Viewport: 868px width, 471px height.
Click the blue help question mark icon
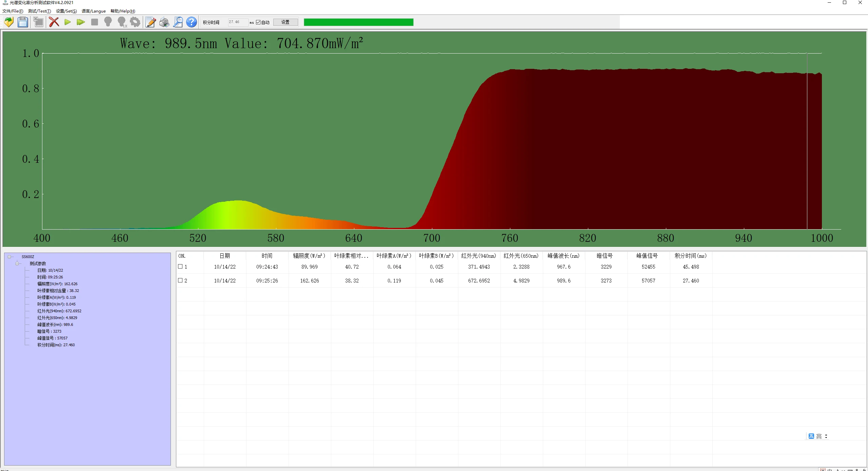coord(192,22)
